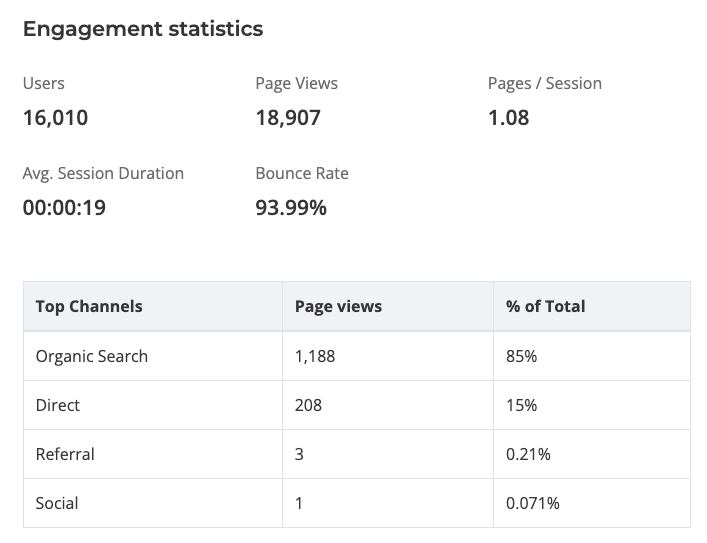This screenshot has width=707, height=543.
Task: Click the 208 page views cell
Action: (x=308, y=405)
